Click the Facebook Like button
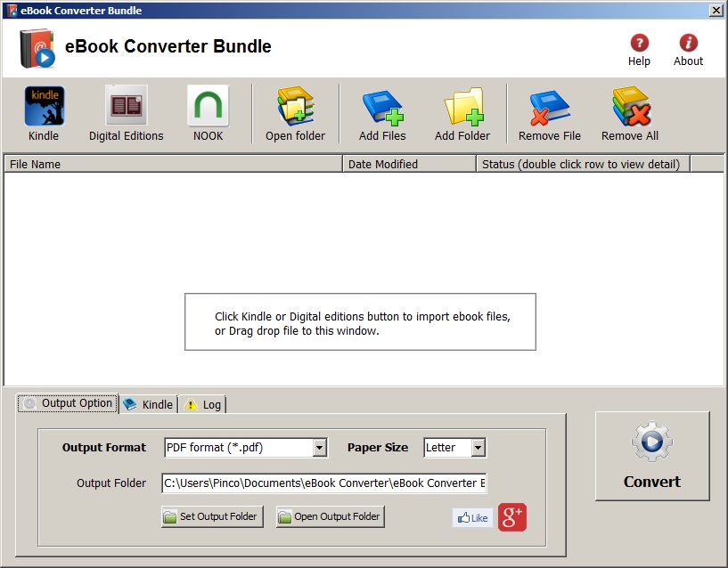Viewport: 728px width, 568px height. 472,518
